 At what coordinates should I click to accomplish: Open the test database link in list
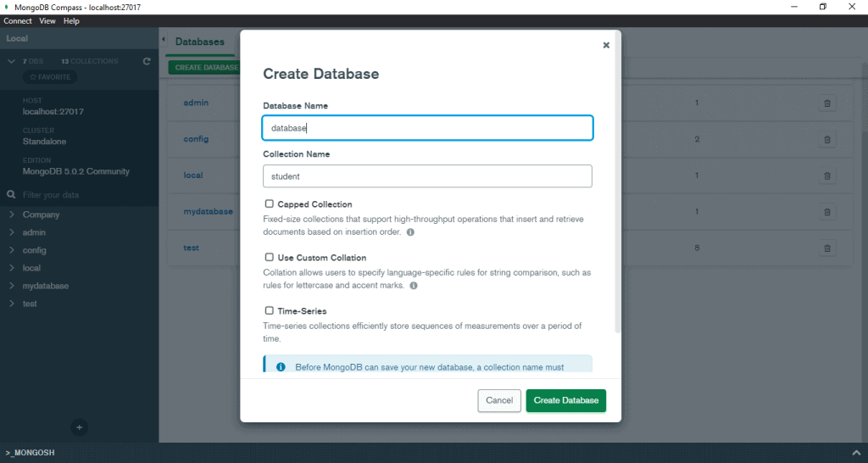pyautogui.click(x=191, y=248)
